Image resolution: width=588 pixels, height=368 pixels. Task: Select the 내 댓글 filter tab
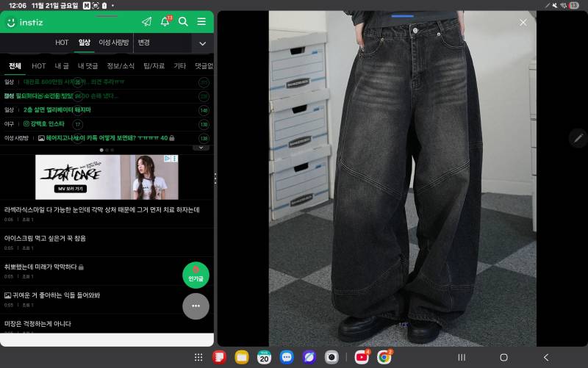(x=87, y=66)
